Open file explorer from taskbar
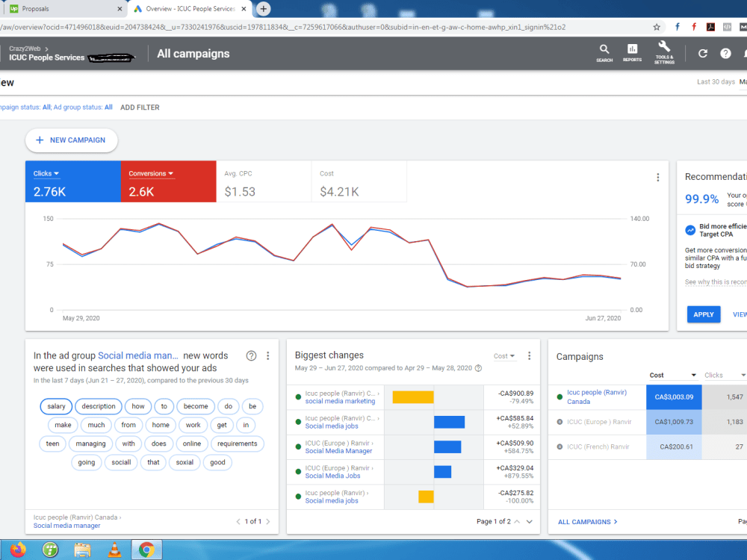747x560 pixels. pos(82,550)
